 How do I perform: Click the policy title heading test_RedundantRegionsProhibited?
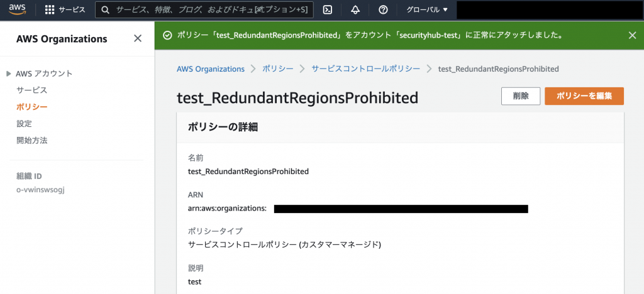point(297,98)
